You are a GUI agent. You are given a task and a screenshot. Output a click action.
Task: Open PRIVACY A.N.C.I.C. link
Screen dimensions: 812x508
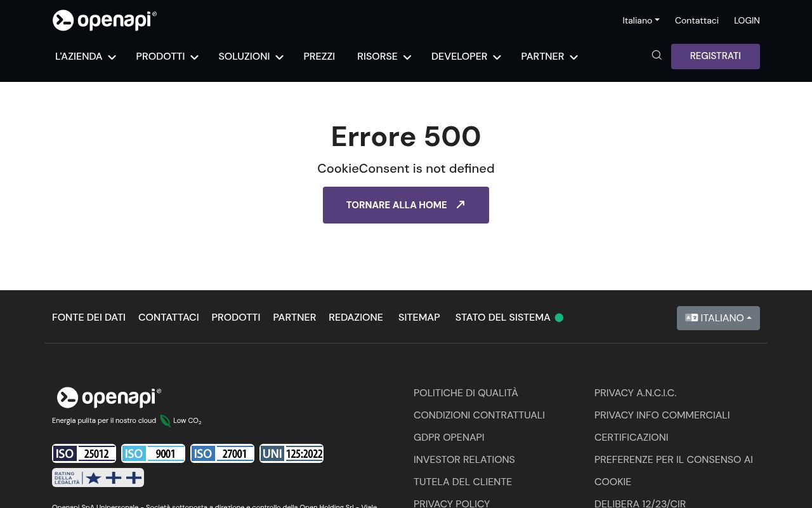coord(636,393)
